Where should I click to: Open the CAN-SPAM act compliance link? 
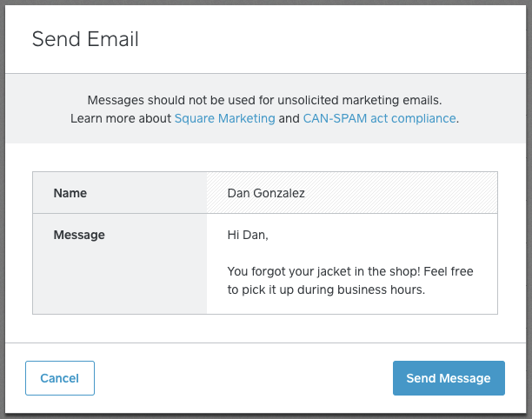click(379, 118)
